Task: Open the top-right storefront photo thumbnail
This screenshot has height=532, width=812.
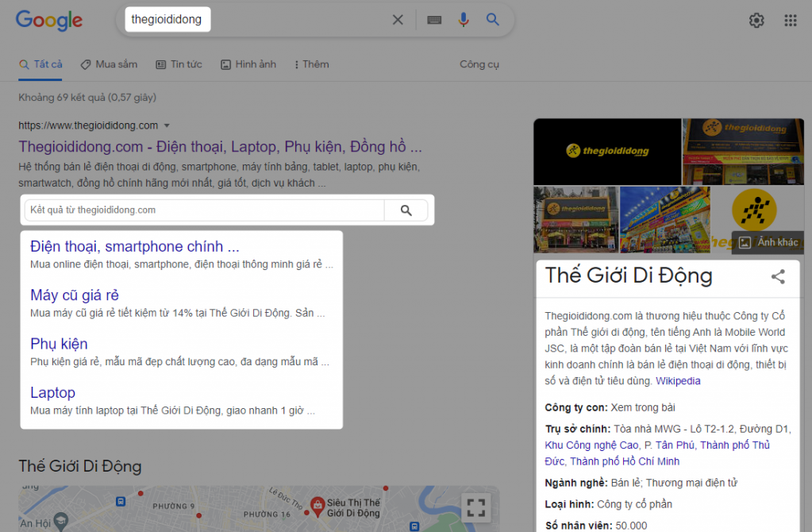Action: [x=744, y=151]
